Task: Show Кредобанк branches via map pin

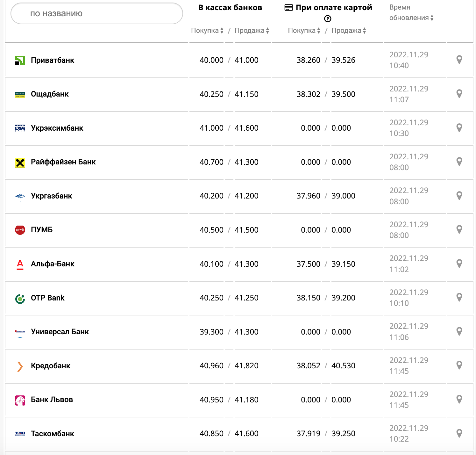Action: [x=459, y=365]
